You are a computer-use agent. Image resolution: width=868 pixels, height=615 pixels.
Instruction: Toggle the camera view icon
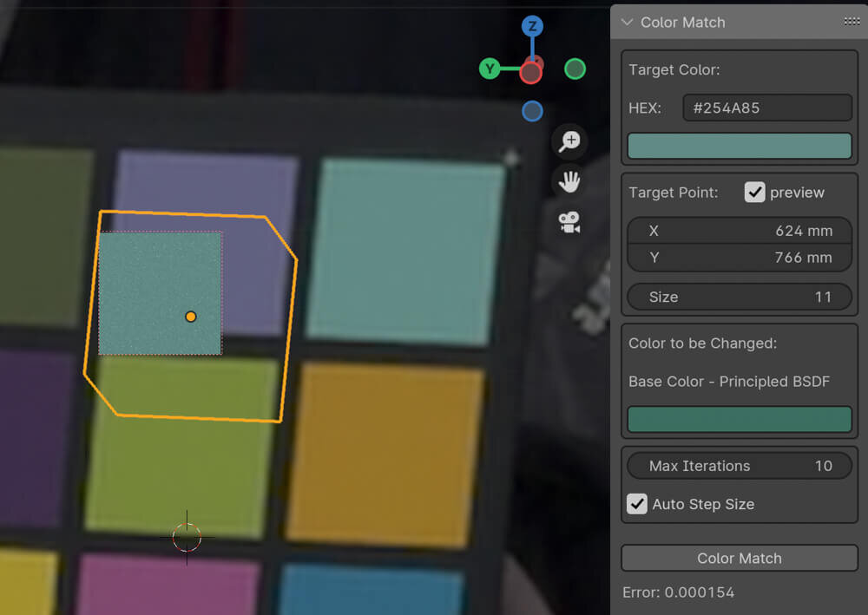(569, 222)
